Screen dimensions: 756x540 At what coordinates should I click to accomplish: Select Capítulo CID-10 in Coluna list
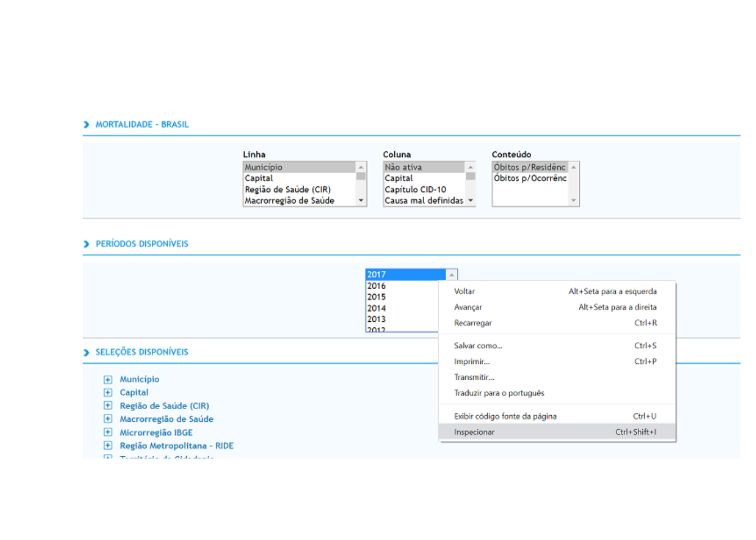coord(415,190)
